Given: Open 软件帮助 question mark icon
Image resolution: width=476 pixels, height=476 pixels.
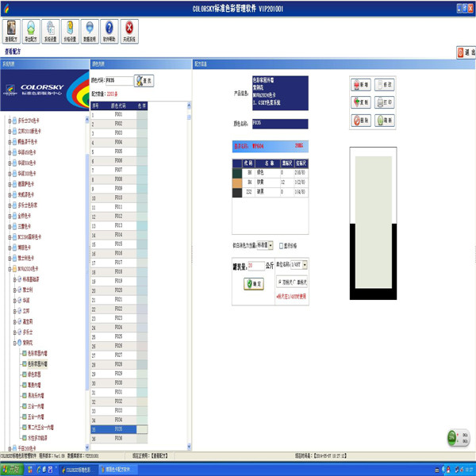Looking at the screenshot, I should pyautogui.click(x=109, y=32).
